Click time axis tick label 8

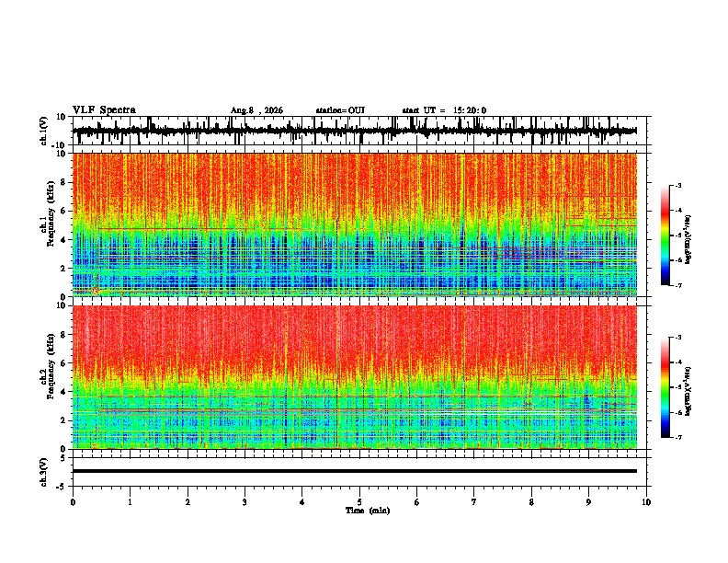(531, 502)
